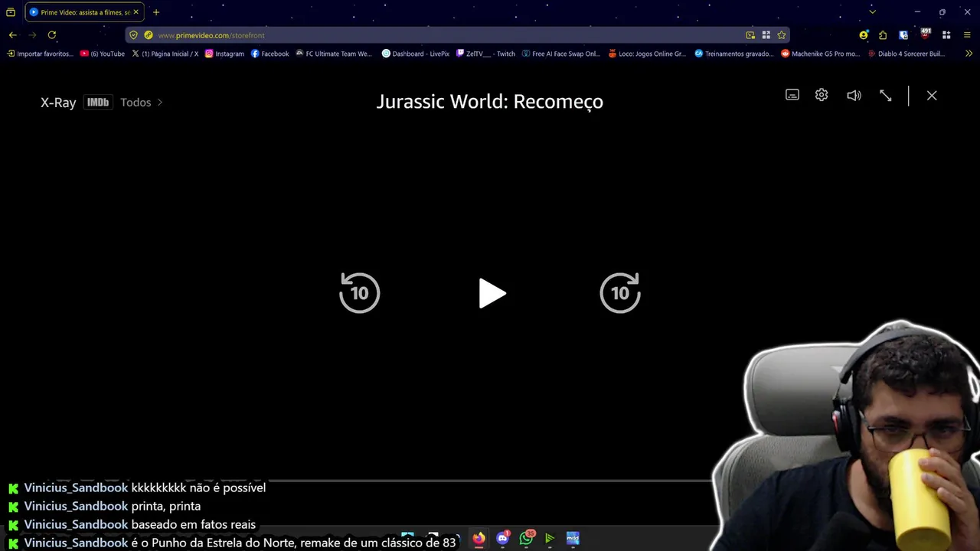Open Treinamentos gravados bookmark
Image resolution: width=980 pixels, height=551 pixels.
tap(735, 54)
